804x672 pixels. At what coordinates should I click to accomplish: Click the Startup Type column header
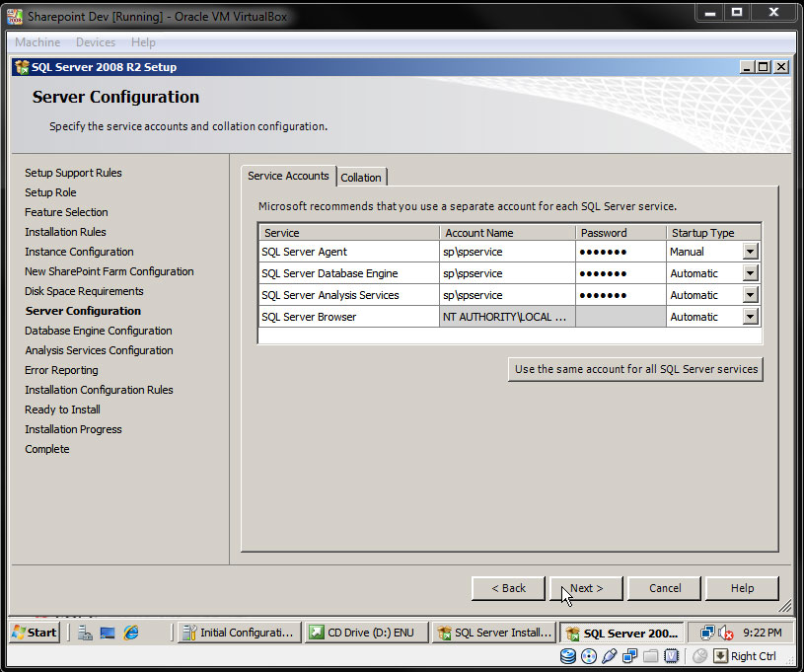(x=714, y=233)
